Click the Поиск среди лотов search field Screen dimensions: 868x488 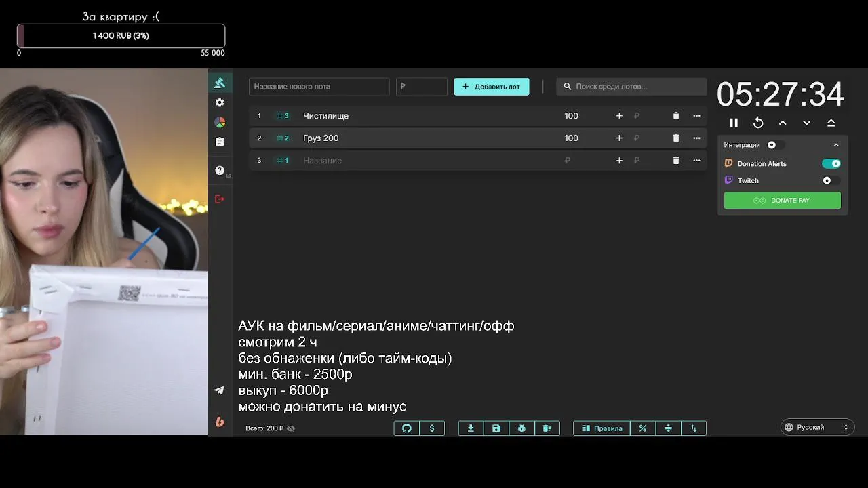click(631, 87)
